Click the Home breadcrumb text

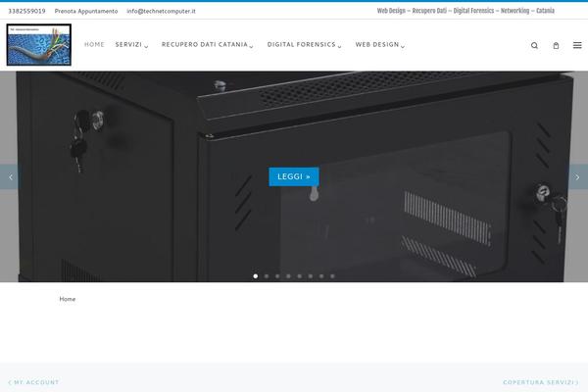pyautogui.click(x=67, y=299)
